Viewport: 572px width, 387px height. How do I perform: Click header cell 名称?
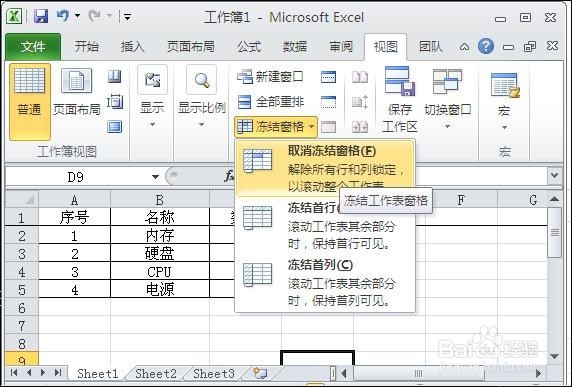point(160,218)
